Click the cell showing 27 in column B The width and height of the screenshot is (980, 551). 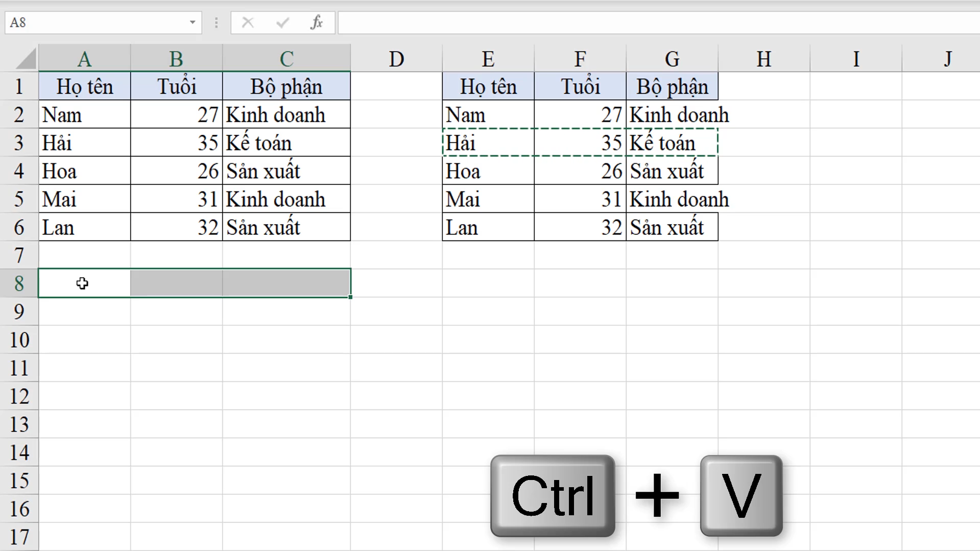tap(176, 114)
